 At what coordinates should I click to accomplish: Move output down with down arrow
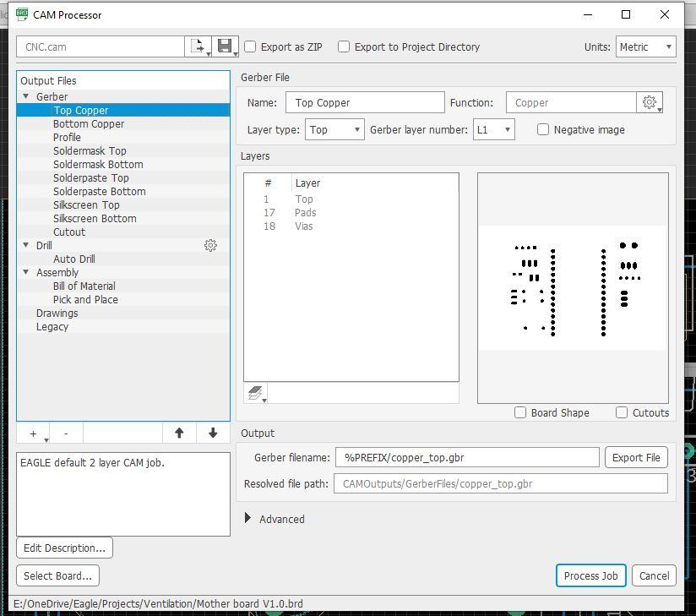click(x=213, y=433)
